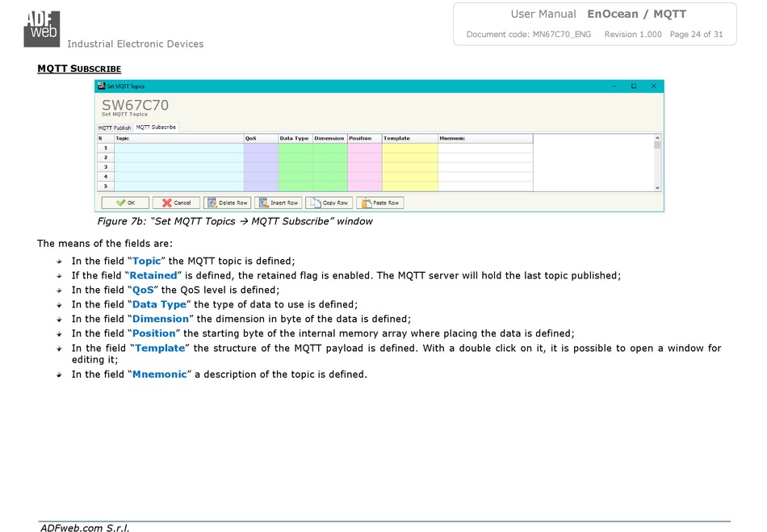Click the Mnemonic cell in row 5

[486, 186]
